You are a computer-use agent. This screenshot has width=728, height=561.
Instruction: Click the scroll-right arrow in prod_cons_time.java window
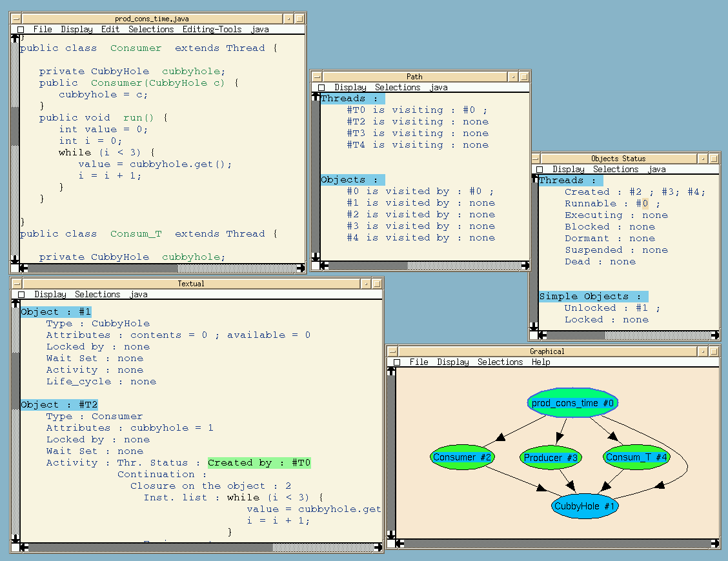301,268
